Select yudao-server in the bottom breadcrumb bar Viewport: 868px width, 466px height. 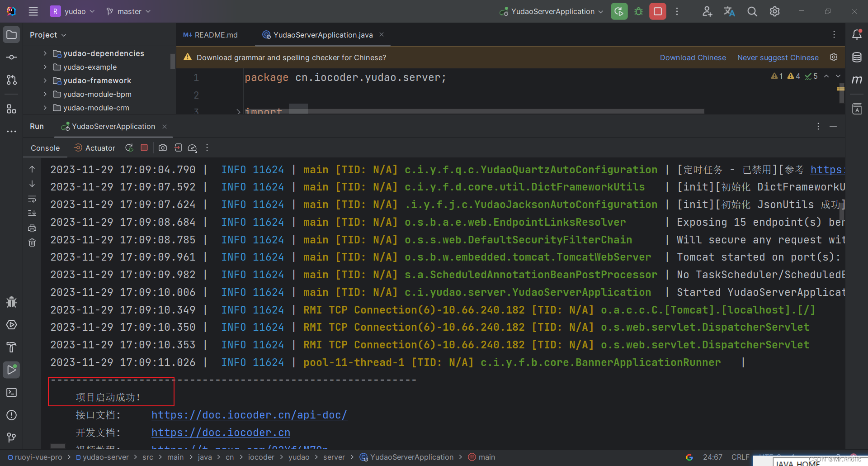(105, 457)
